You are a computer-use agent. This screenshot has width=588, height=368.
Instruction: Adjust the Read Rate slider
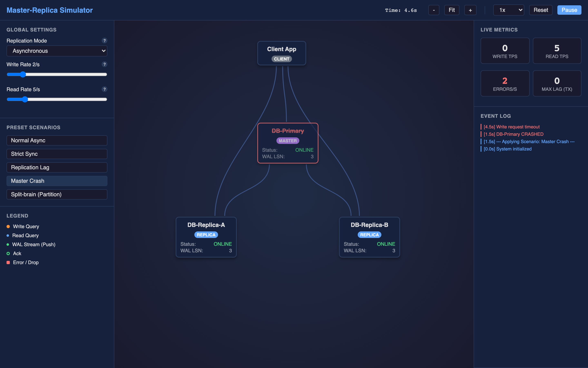tap(57, 99)
